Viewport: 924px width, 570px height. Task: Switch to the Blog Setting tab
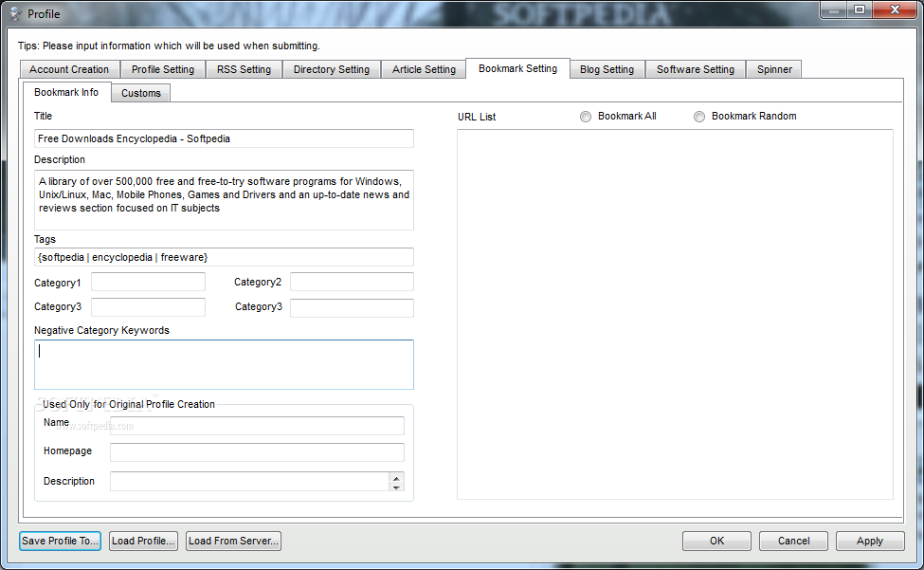click(607, 69)
